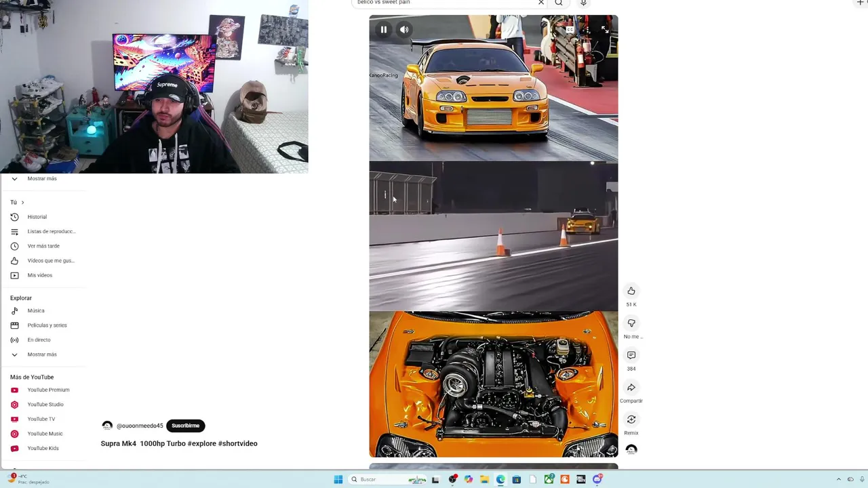Open Xbox app from taskbar
This screenshot has width=868, height=488.
pyautogui.click(x=549, y=479)
